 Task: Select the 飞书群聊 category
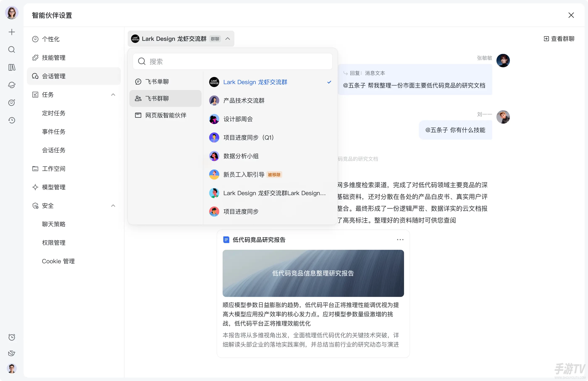point(165,98)
